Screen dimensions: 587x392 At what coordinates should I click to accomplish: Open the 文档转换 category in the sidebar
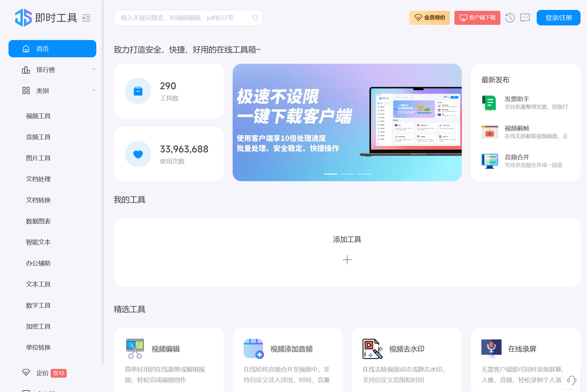coord(38,200)
